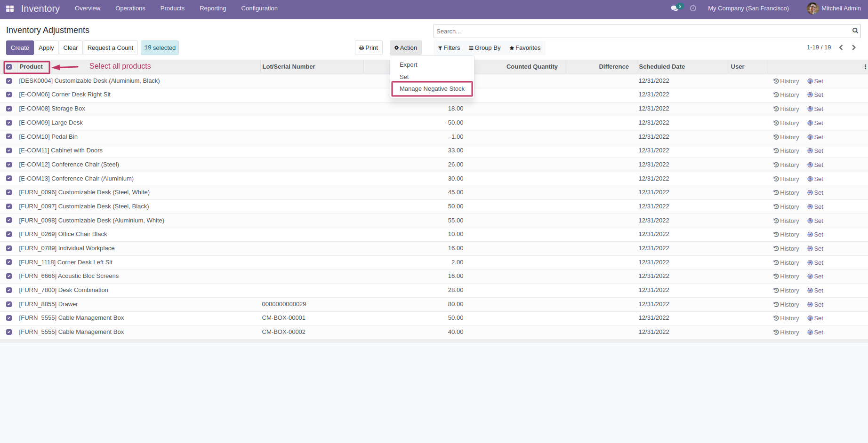868x443 pixels.
Task: Click the CM-BOX-00001 lot cell
Action: coord(284,318)
